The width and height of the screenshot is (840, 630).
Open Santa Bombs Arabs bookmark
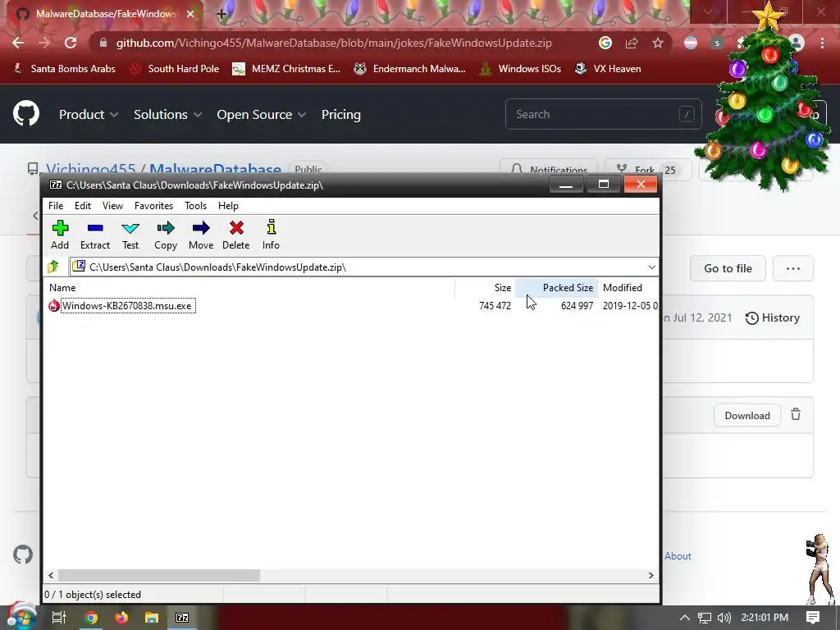pyautogui.click(x=64, y=69)
